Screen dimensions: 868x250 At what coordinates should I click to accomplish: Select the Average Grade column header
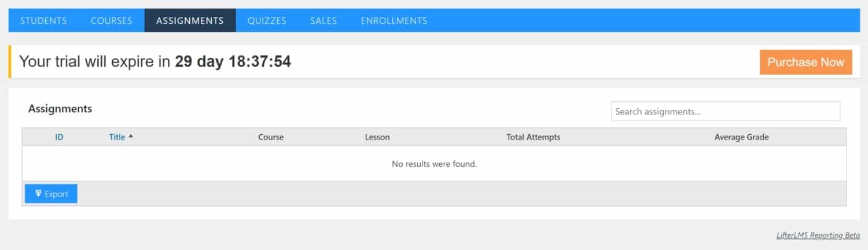coord(742,137)
